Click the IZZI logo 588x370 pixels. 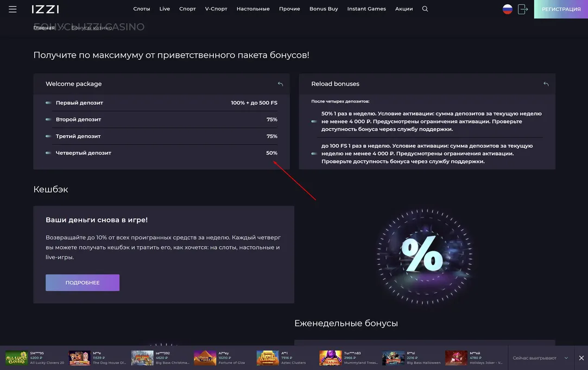point(45,9)
